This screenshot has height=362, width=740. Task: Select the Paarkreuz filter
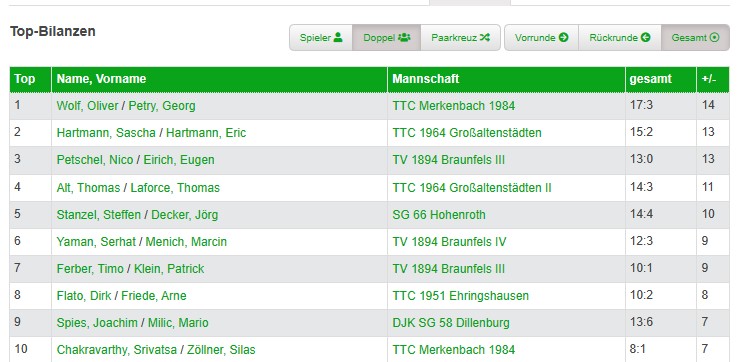(460, 38)
